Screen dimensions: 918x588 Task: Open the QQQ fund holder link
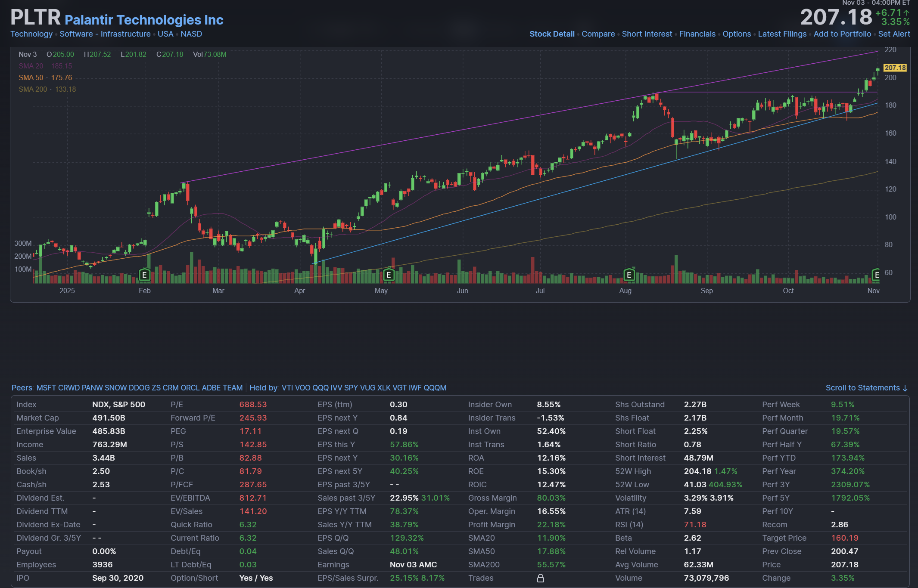pos(320,388)
